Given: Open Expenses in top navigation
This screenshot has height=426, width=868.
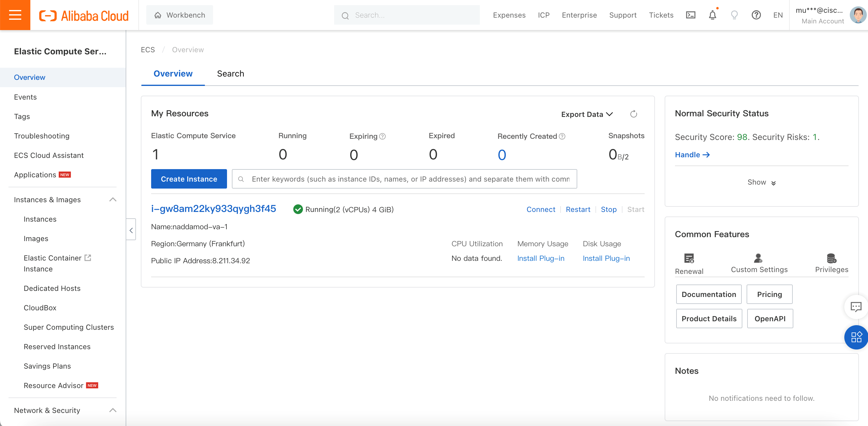Looking at the screenshot, I should [509, 15].
